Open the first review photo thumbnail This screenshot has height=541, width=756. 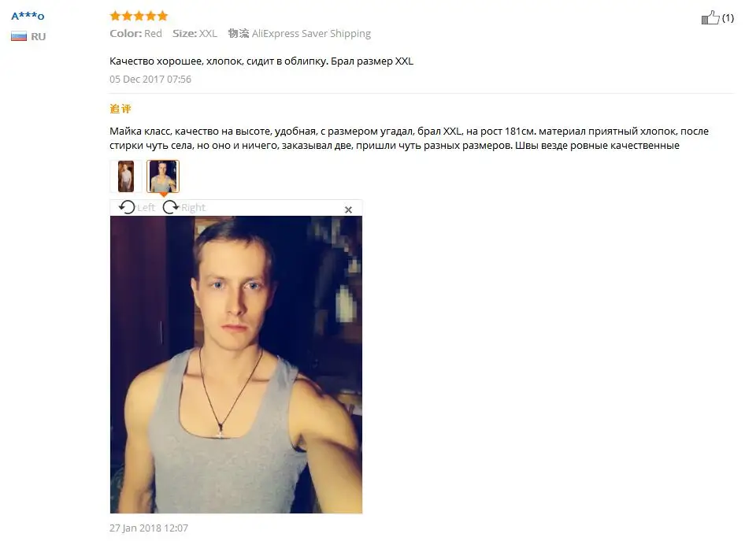coord(126,176)
